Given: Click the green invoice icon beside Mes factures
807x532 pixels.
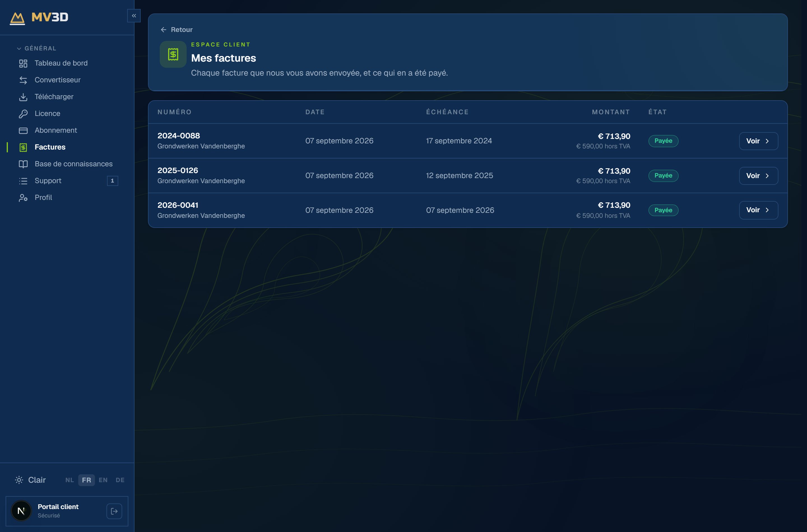Looking at the screenshot, I should tap(173, 54).
